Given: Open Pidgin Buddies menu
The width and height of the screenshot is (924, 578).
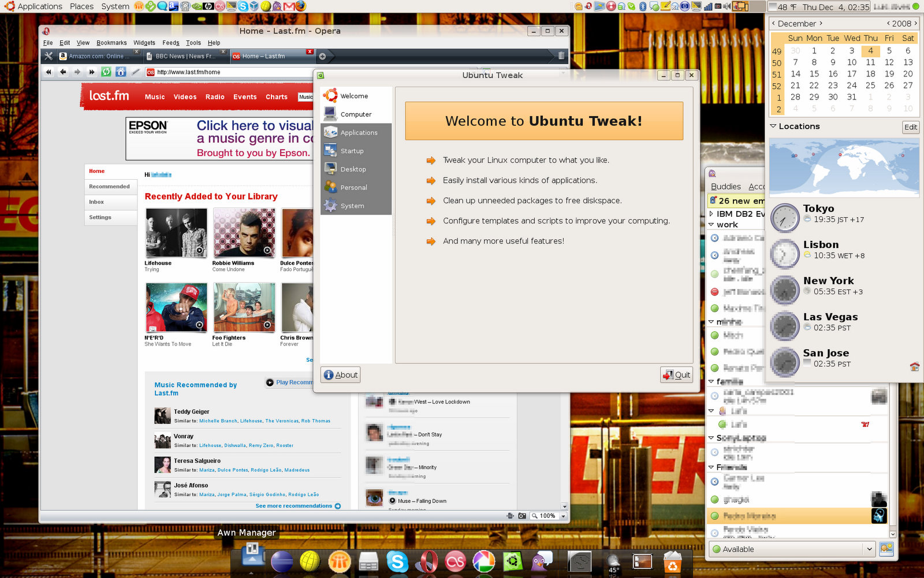Looking at the screenshot, I should tap(726, 187).
